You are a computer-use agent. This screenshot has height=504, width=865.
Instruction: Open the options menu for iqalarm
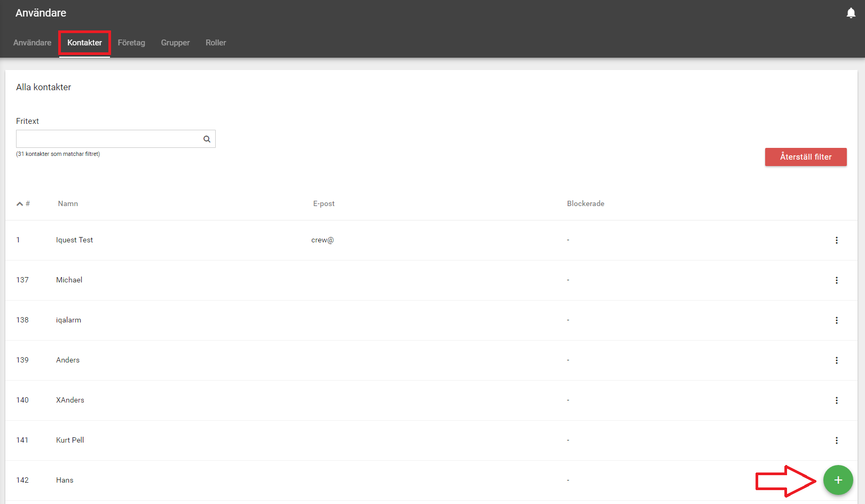[x=837, y=320]
